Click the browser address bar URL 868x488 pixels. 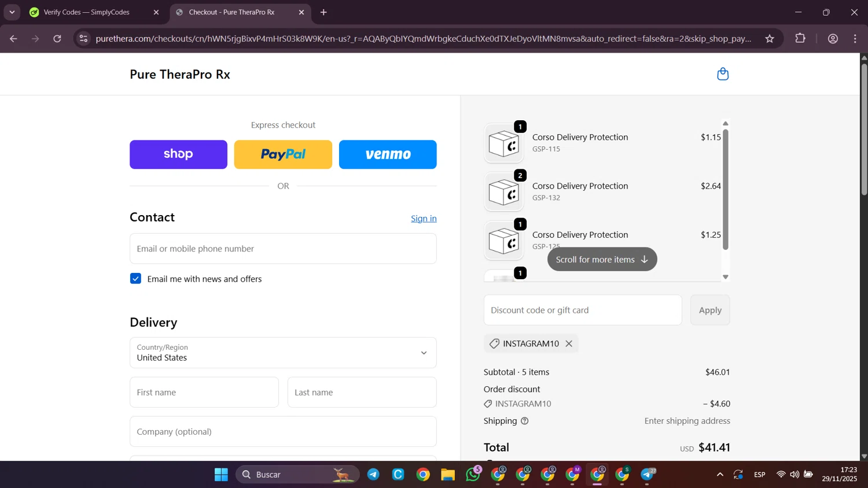pyautogui.click(x=424, y=39)
